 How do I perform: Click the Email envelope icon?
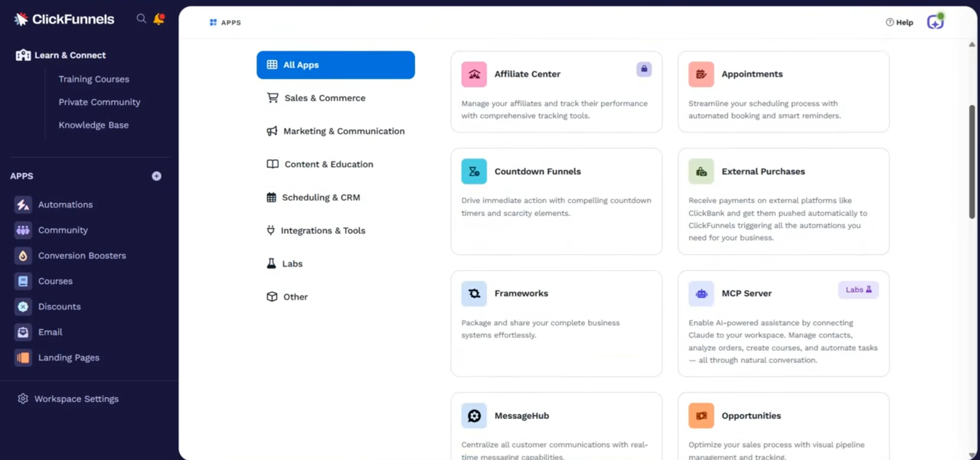click(23, 332)
